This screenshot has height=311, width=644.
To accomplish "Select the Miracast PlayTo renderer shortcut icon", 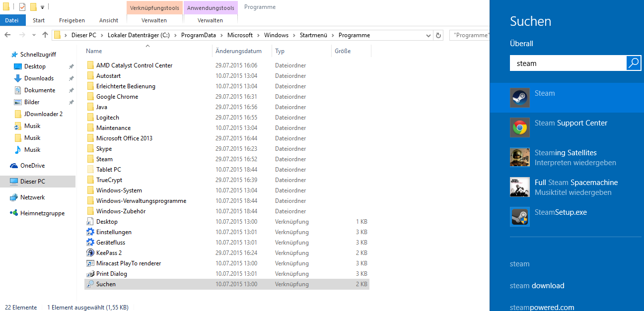I will (x=90, y=263).
